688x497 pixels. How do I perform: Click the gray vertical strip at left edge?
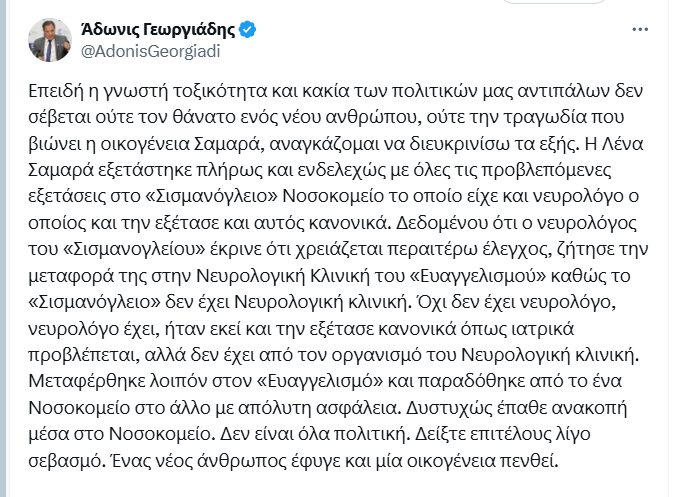pyautogui.click(x=4, y=248)
